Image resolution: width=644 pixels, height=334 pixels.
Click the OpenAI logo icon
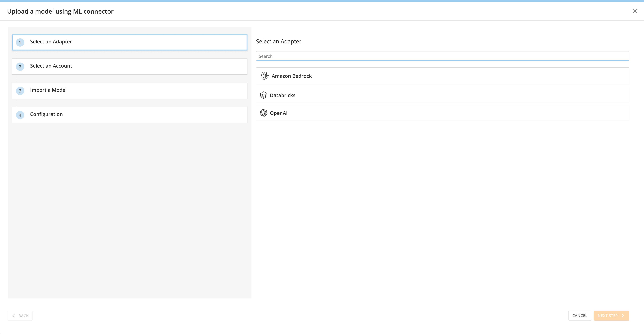point(264,113)
